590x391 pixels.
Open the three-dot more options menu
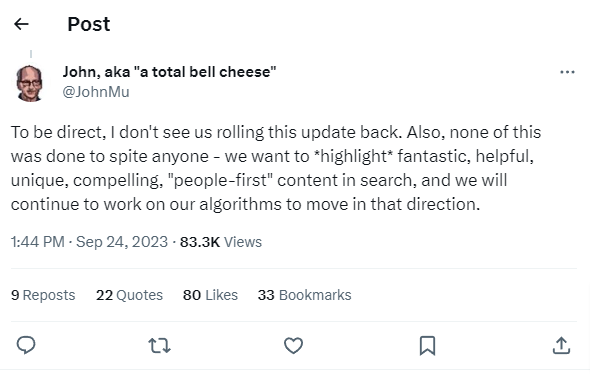click(567, 72)
